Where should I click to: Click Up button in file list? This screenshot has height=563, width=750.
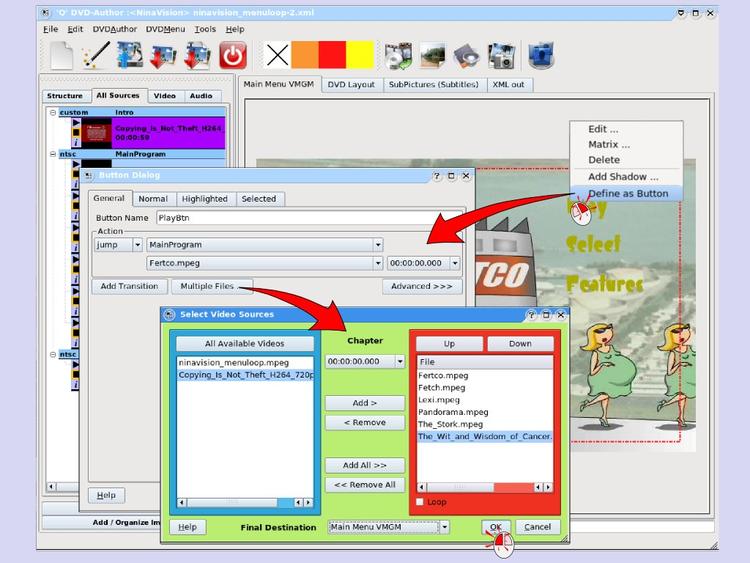click(449, 343)
